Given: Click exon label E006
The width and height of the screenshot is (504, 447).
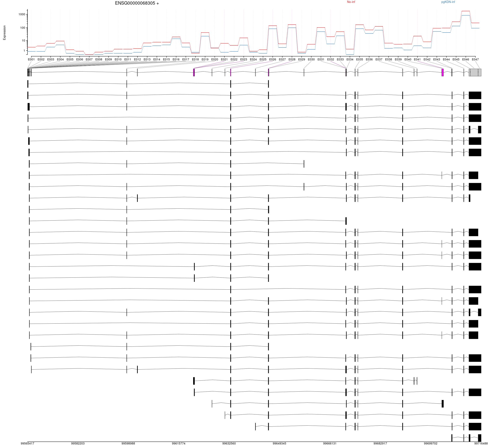Looking at the screenshot, I should click(80, 59).
